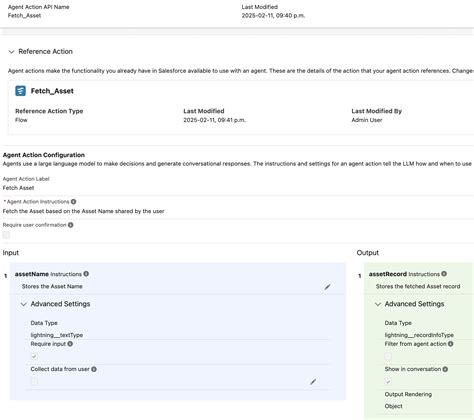Click the Agent Action Label value Fetch Asset
Viewport: 474px width, 420px height.
(x=18, y=188)
